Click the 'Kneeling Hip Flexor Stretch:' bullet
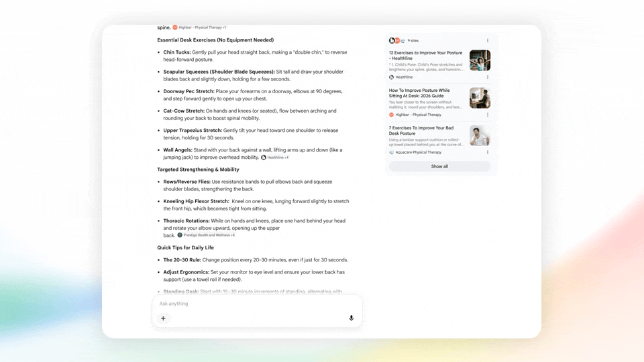 [196, 201]
